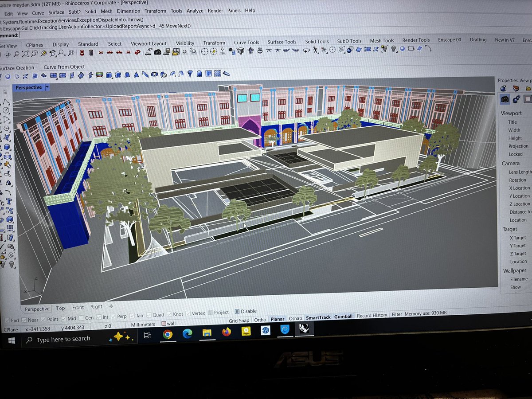Toggle Ortho mode in the status bar

click(x=260, y=320)
